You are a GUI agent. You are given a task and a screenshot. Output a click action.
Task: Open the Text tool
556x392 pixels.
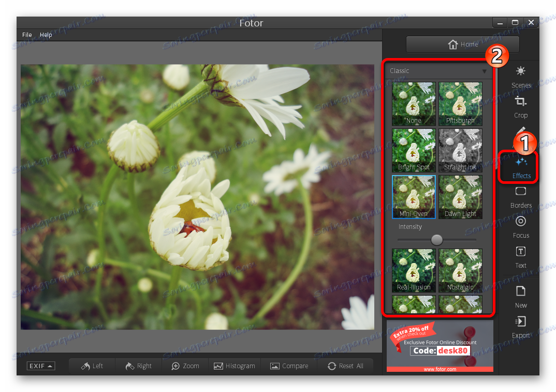pos(521,257)
